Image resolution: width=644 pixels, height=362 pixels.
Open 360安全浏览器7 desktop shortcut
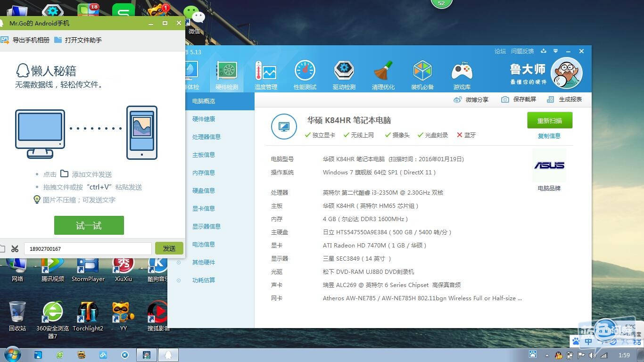click(53, 320)
